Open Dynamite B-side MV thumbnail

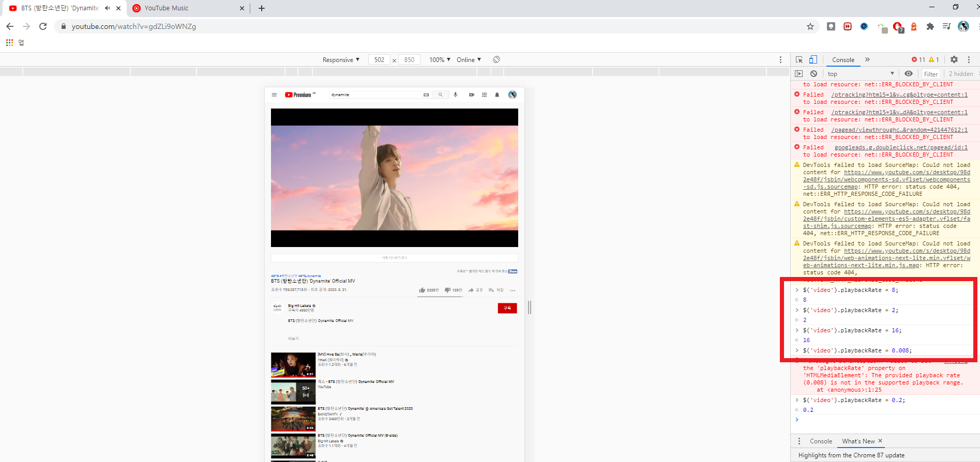293,445
